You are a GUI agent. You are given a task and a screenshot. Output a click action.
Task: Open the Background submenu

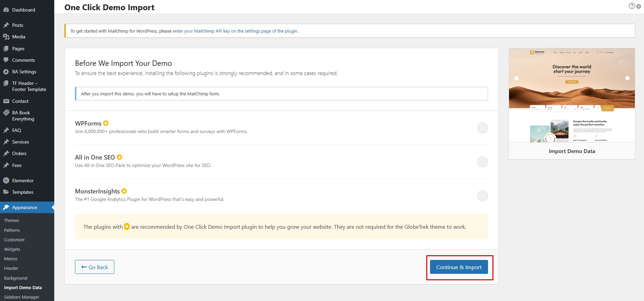16,278
